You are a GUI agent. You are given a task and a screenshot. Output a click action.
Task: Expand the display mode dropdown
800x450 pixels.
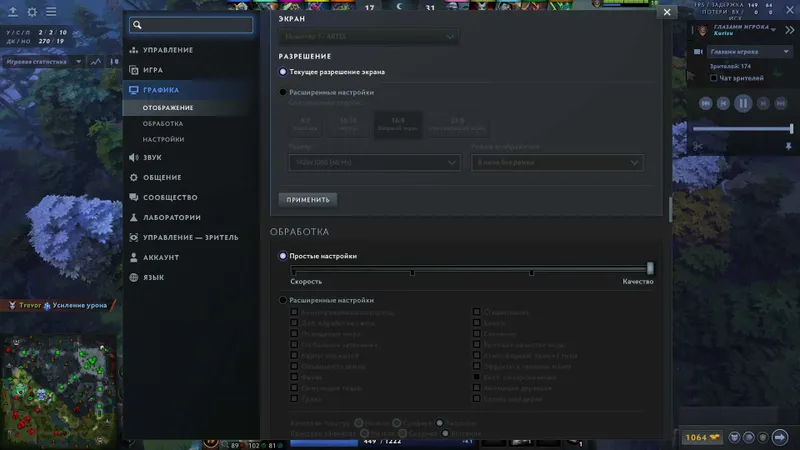coord(557,163)
